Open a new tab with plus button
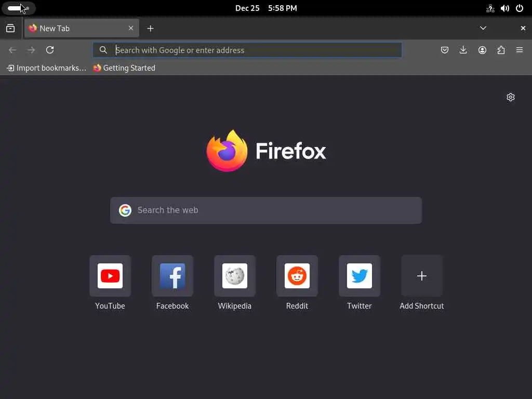Screen dimensions: 532x399 point(150,29)
